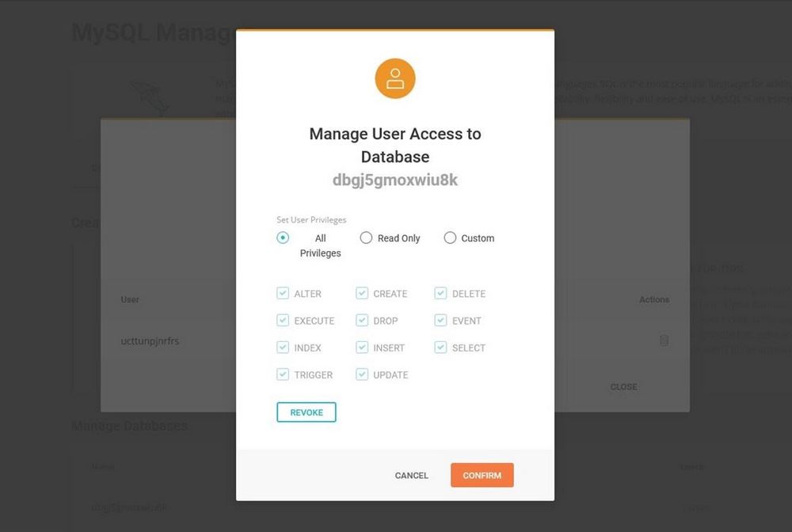
Task: Toggle the UPDATE privilege checkbox
Action: (x=362, y=374)
